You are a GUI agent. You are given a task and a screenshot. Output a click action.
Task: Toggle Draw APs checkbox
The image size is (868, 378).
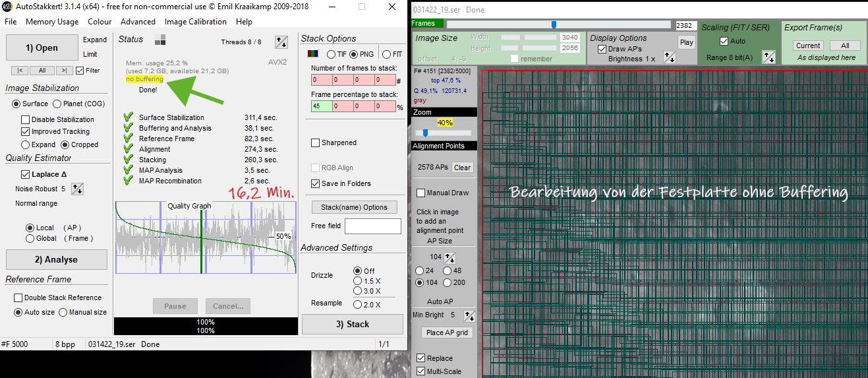pyautogui.click(x=602, y=49)
